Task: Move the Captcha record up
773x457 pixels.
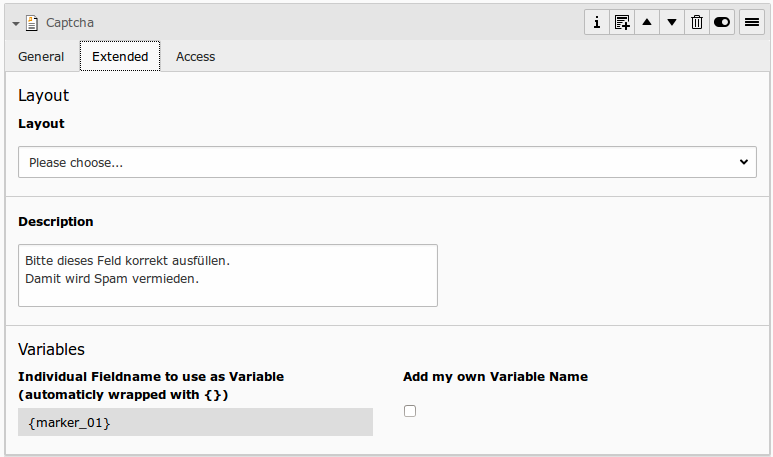Action: coord(647,22)
